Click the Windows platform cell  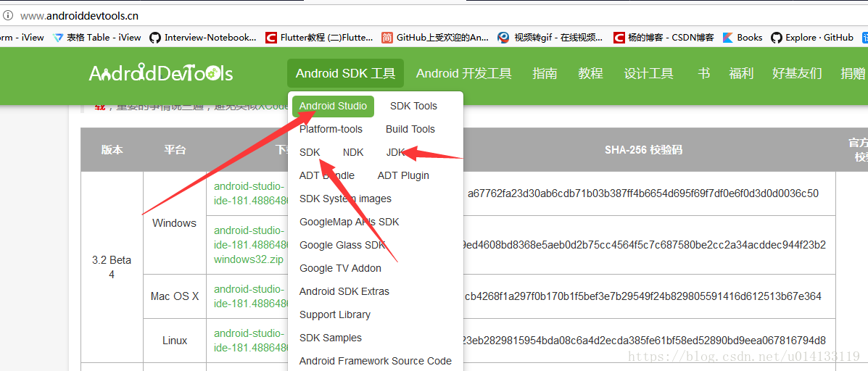pyautogui.click(x=174, y=223)
